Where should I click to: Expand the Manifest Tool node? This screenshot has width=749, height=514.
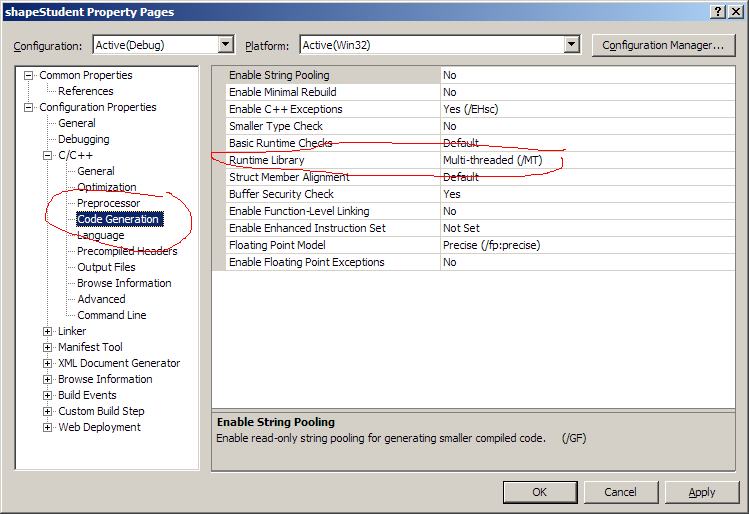point(48,347)
